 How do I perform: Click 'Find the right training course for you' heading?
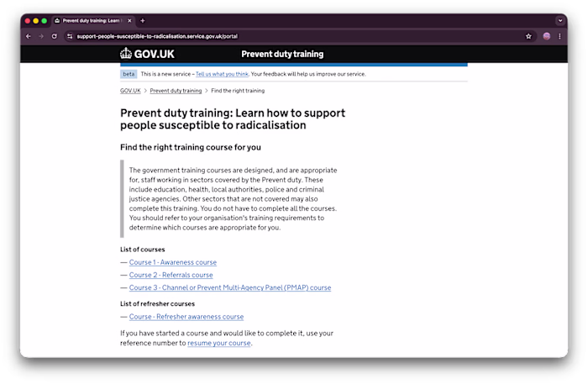click(191, 147)
